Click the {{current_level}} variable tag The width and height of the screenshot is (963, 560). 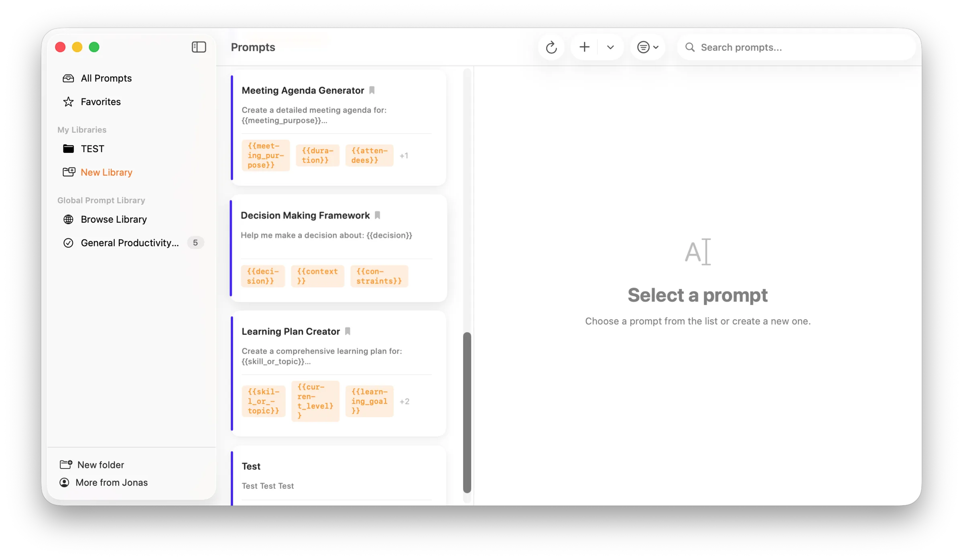pyautogui.click(x=315, y=401)
